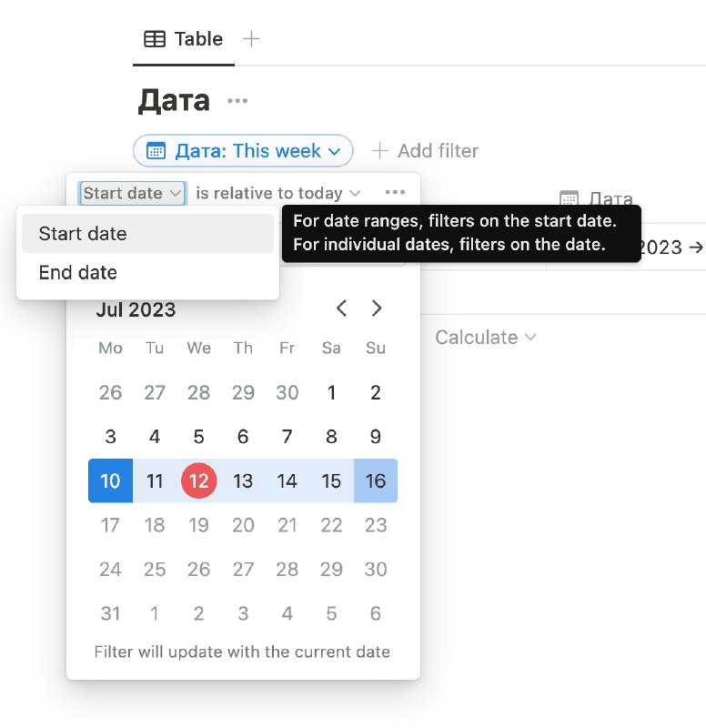Select July 16 in the calendar
The image size is (706, 728).
[376, 480]
